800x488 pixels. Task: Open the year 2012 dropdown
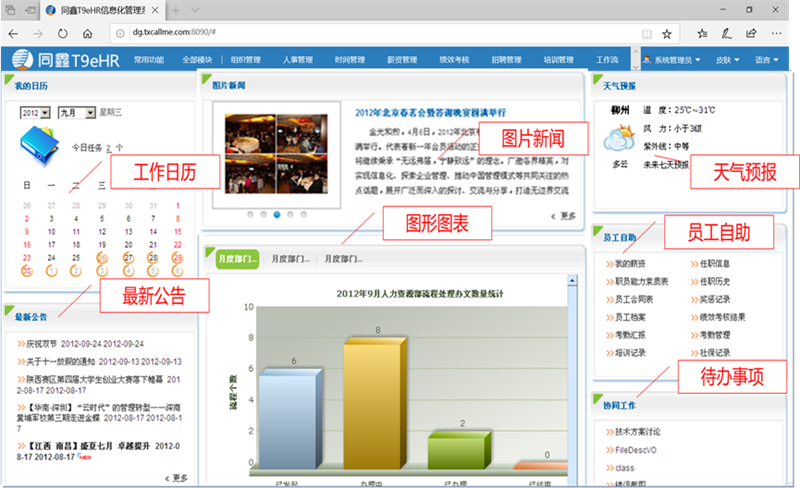tap(34, 113)
